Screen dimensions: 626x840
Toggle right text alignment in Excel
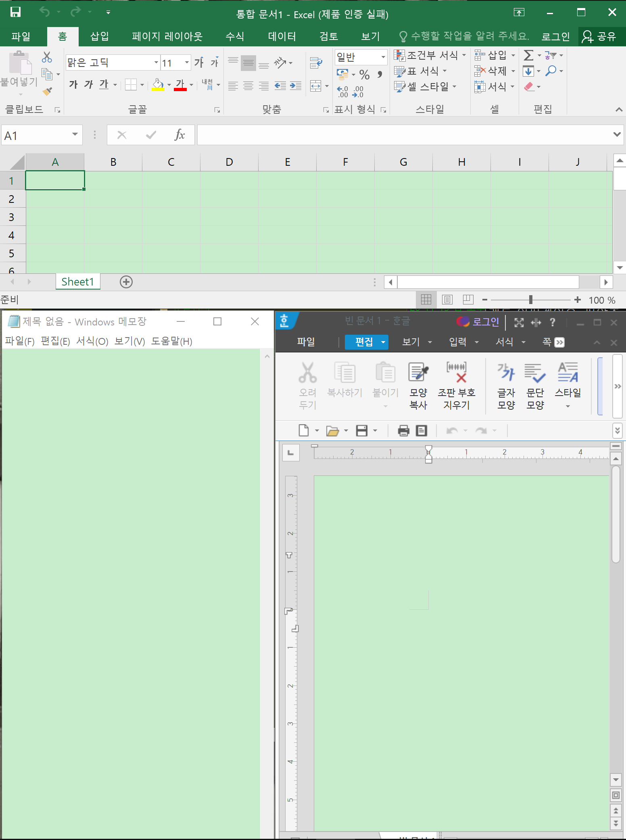pyautogui.click(x=264, y=86)
